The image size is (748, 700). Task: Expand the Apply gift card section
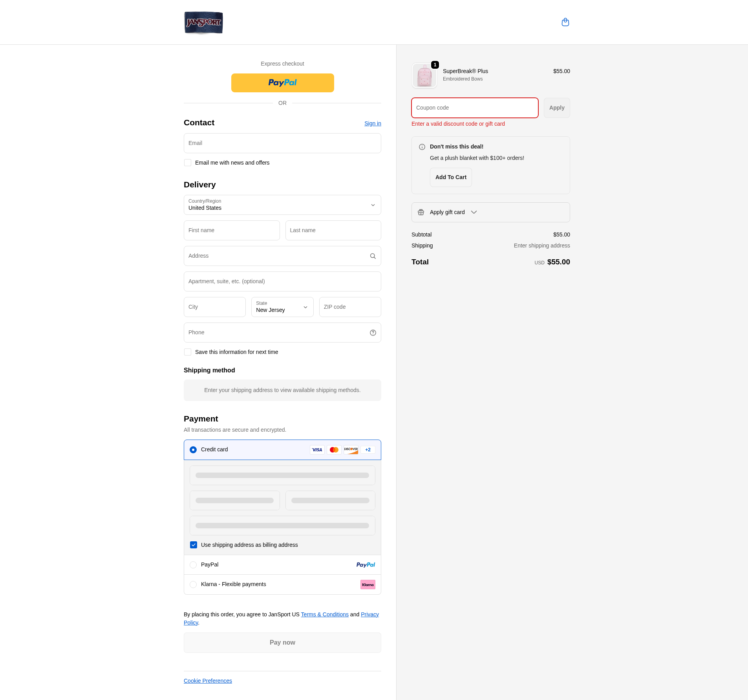pos(490,212)
